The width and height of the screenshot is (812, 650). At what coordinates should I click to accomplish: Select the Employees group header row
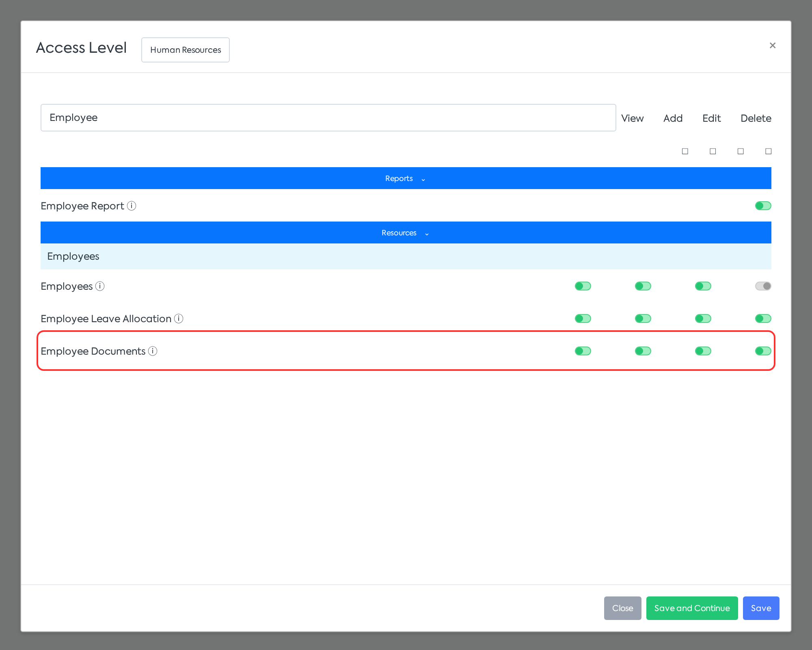(406, 256)
